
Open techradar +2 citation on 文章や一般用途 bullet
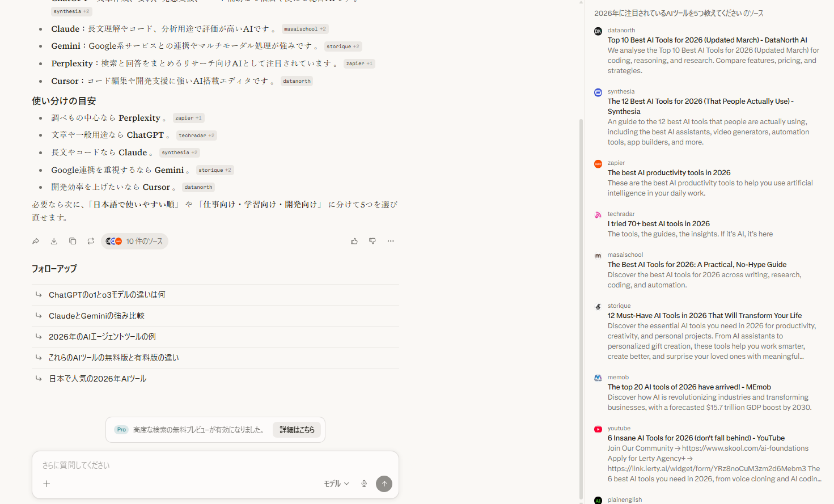(197, 135)
